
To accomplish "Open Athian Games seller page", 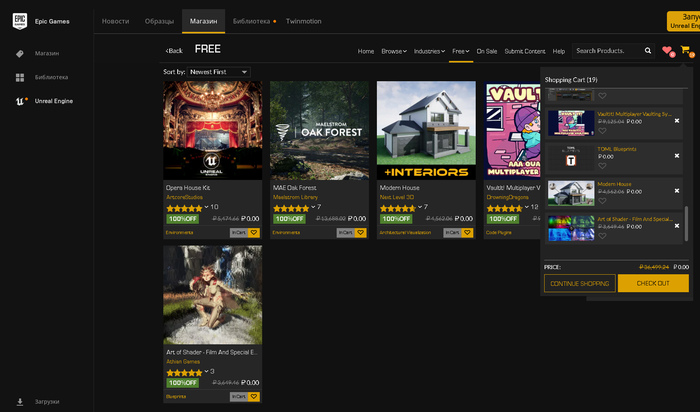I will coord(183,362).
